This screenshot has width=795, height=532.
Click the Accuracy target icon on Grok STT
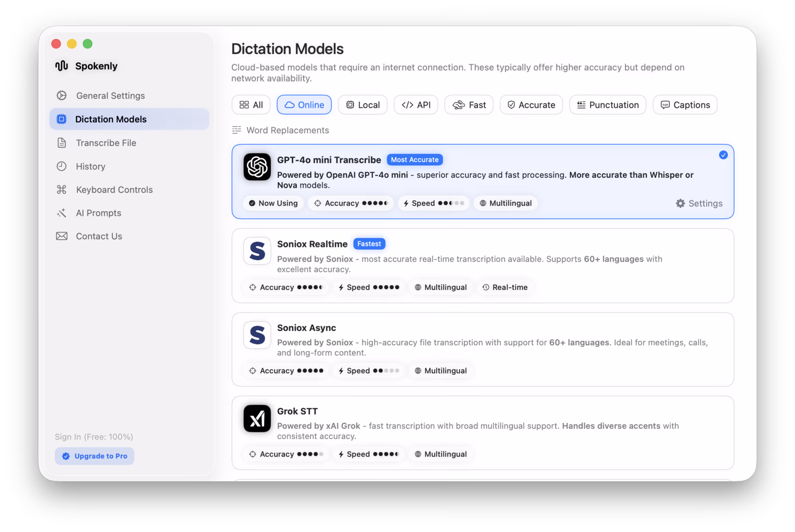pyautogui.click(x=252, y=454)
